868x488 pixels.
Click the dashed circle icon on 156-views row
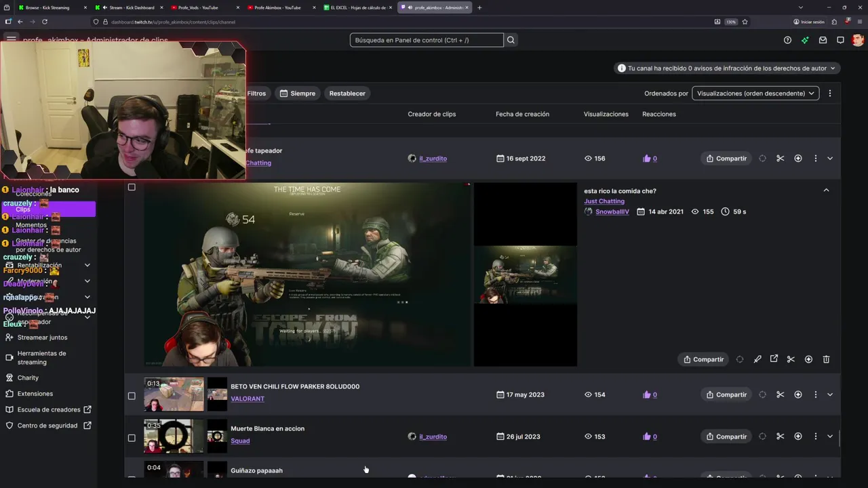(762, 159)
